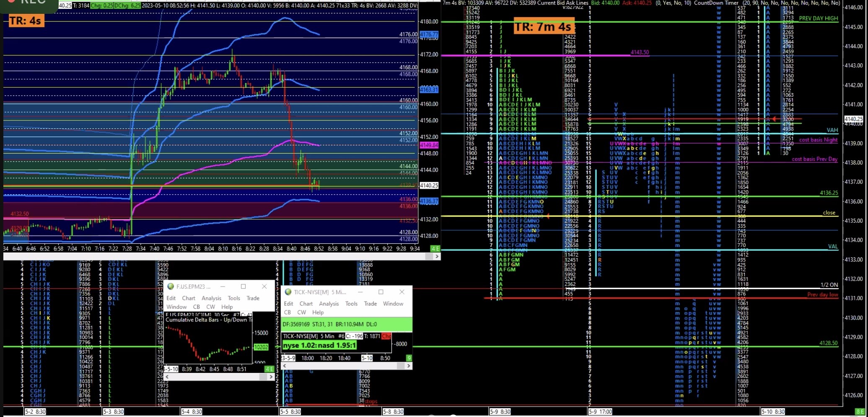Click the 4176.77 blue price label

pyautogui.click(x=429, y=34)
